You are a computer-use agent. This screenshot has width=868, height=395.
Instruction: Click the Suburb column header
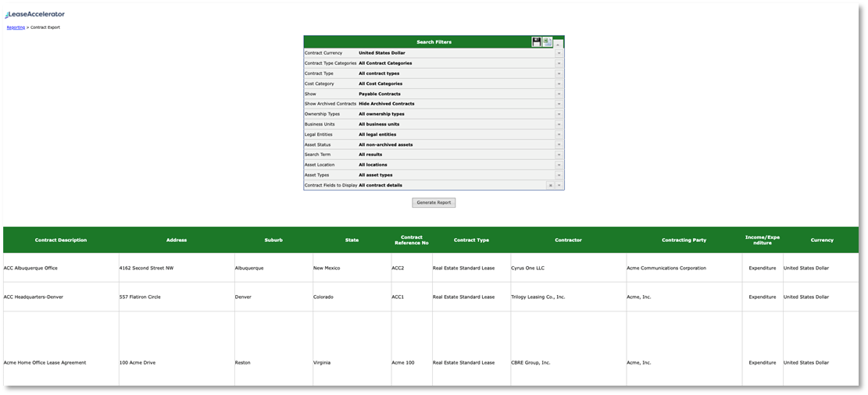pos(273,240)
